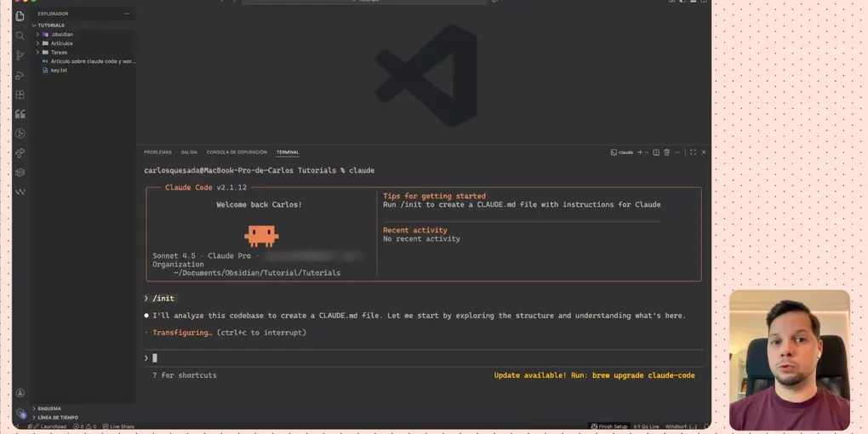
Task: Click the errors and warnings counter in status bar
Action: click(85, 427)
